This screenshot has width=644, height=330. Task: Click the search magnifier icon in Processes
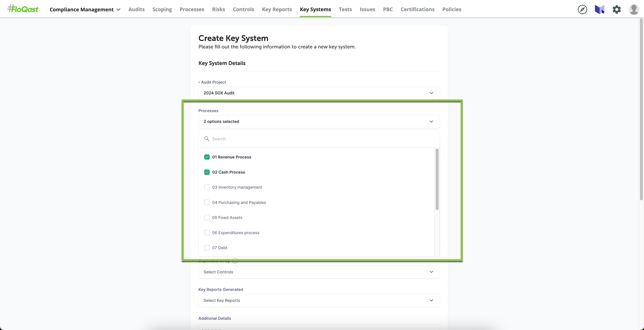(x=206, y=139)
